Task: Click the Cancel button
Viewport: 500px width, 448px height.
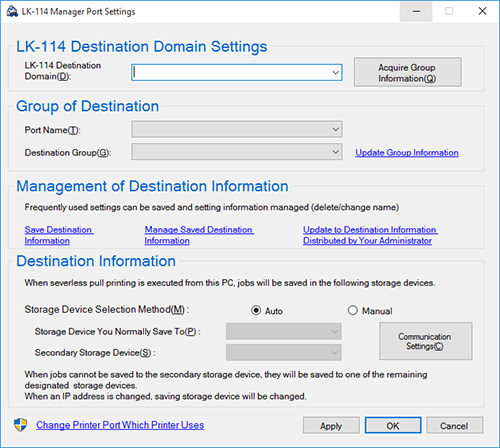Action: coord(454,426)
